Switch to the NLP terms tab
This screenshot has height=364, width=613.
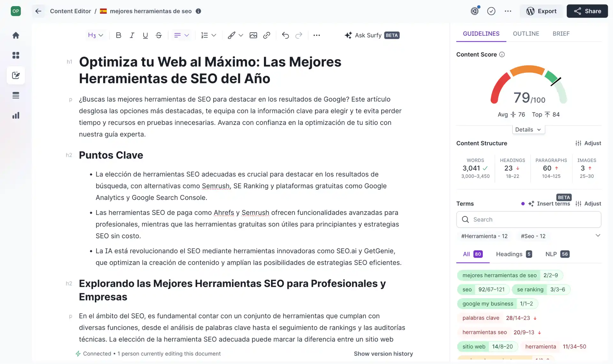coord(557,254)
